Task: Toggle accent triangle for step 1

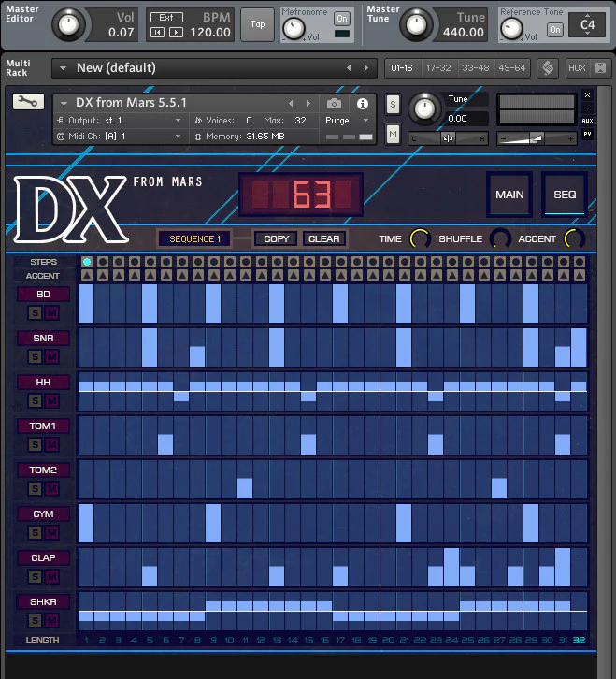Action: click(x=87, y=275)
